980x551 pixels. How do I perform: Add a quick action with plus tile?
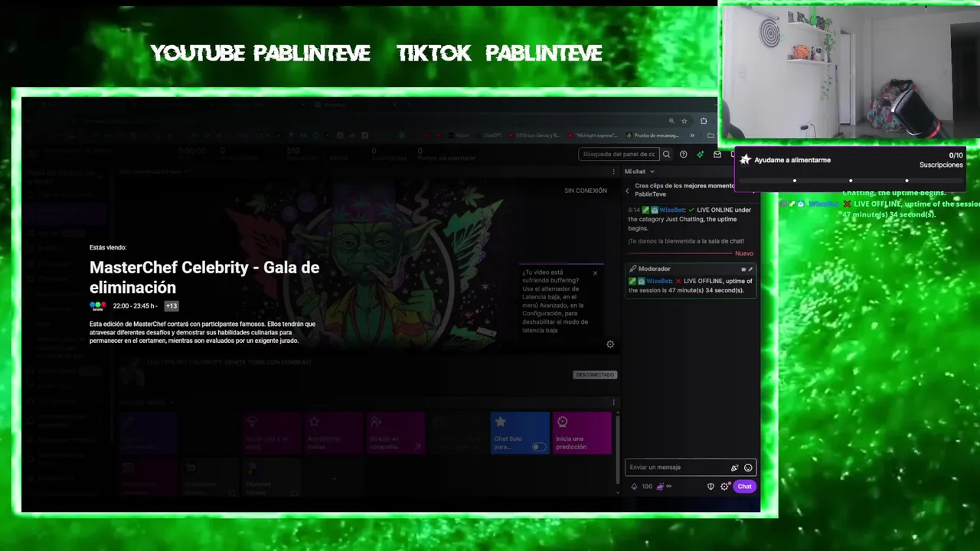(333, 479)
